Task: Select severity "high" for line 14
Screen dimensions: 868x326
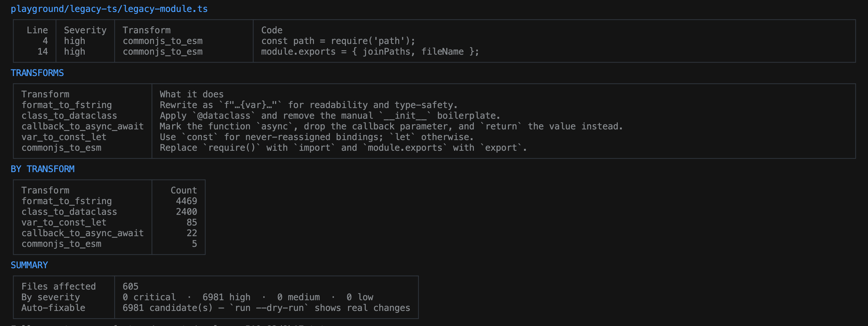Action: click(74, 52)
